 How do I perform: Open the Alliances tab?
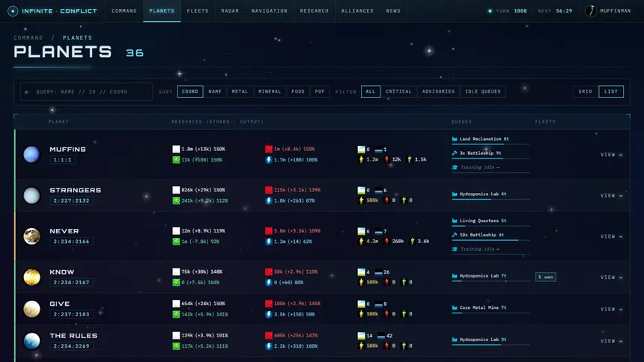point(357,11)
